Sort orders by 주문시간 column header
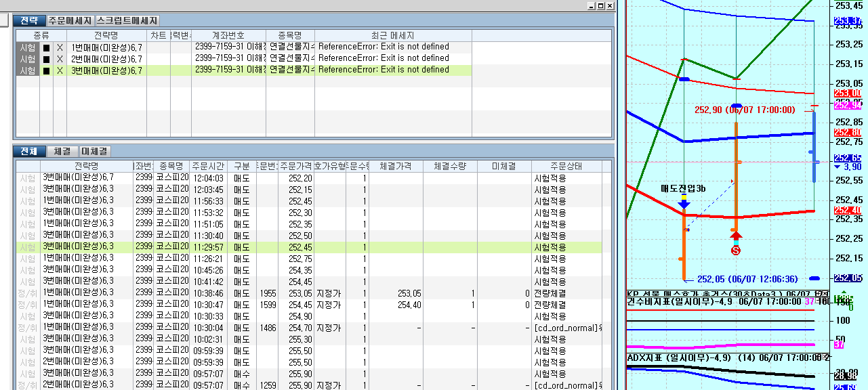Image resolution: width=868 pixels, height=390 pixels. point(207,166)
